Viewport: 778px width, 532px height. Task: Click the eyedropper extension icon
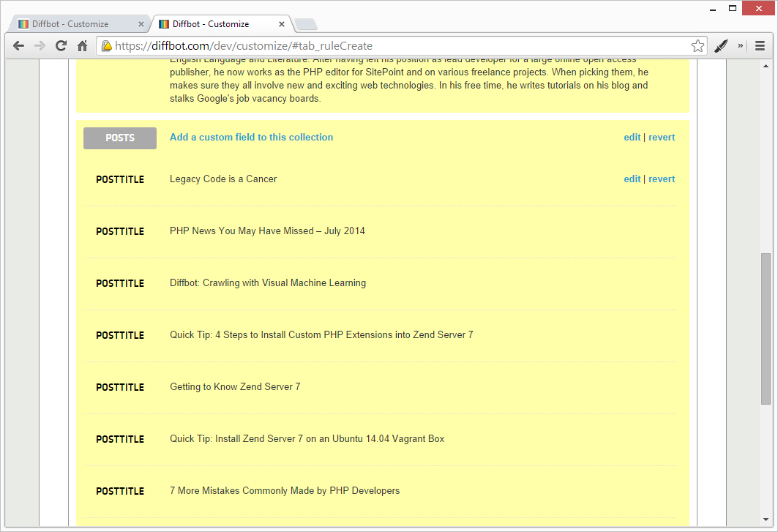click(721, 45)
